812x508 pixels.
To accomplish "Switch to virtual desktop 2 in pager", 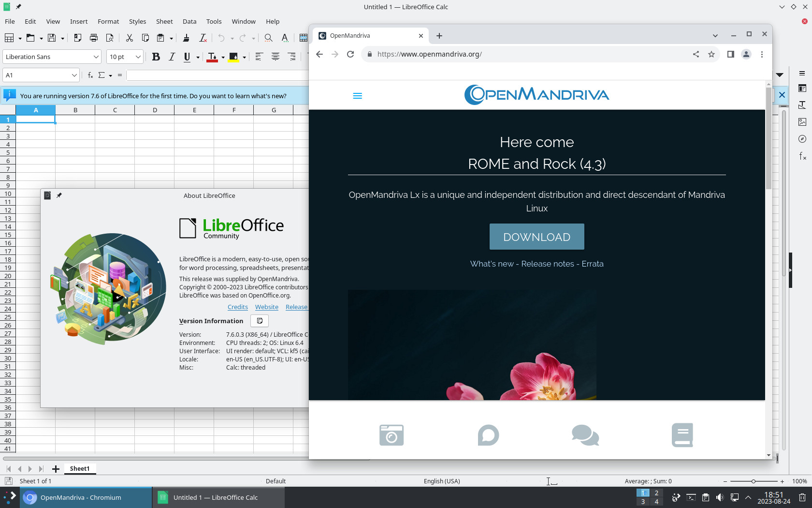I will pyautogui.click(x=656, y=493).
